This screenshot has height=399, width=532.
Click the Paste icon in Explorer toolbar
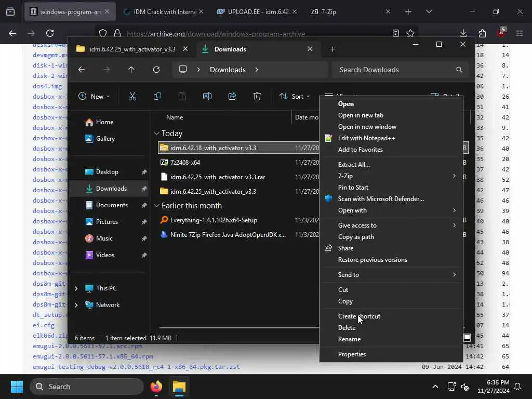tap(182, 96)
